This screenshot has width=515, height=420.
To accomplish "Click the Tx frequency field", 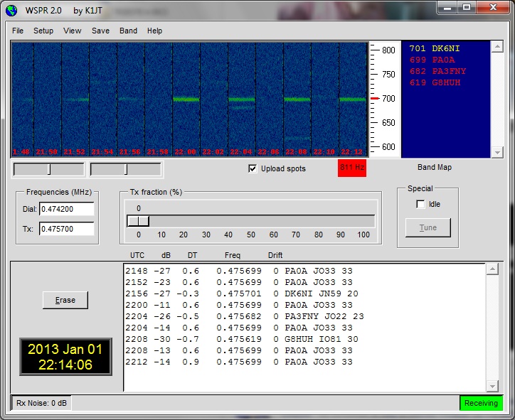I will [67, 229].
